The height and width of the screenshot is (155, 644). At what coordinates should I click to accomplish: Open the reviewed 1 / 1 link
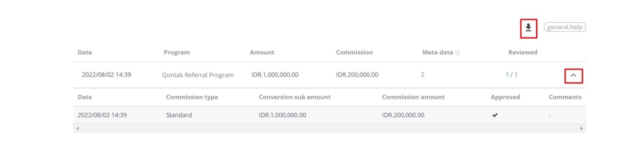pos(511,74)
